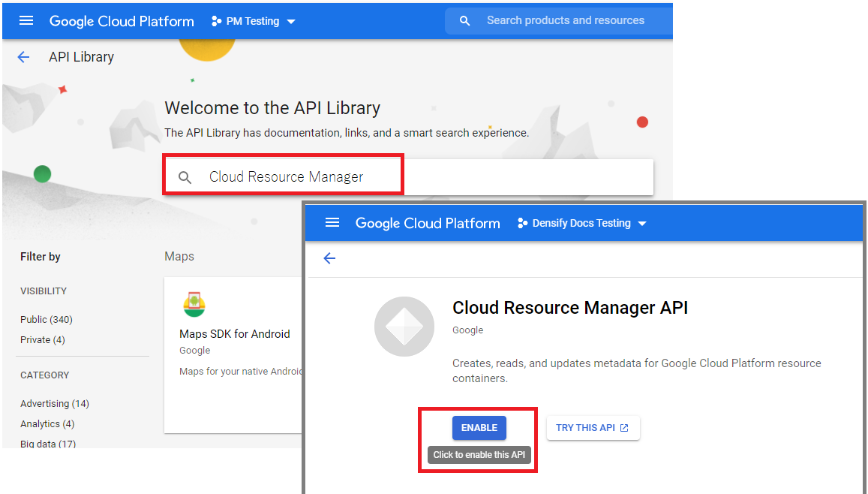Click Maps for your native Android description
This screenshot has width=868, height=494.
(x=241, y=372)
